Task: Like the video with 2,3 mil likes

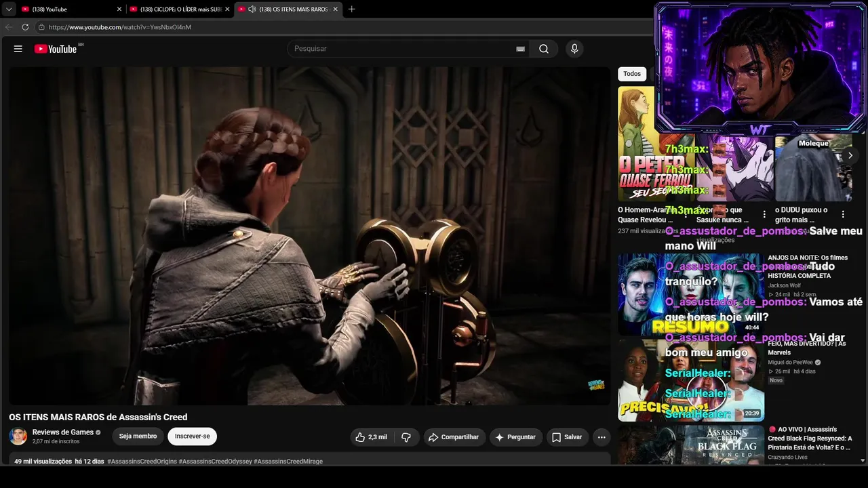Action: (x=371, y=437)
